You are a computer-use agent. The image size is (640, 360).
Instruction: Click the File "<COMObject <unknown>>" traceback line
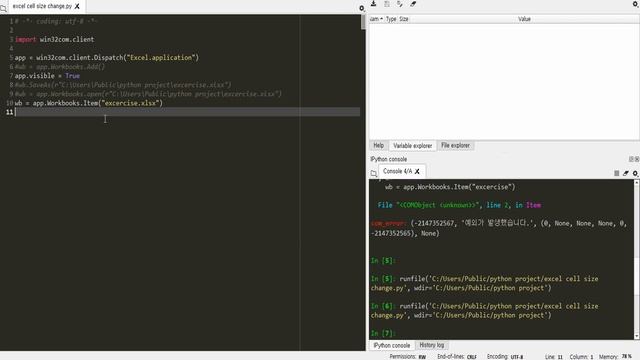click(x=459, y=205)
